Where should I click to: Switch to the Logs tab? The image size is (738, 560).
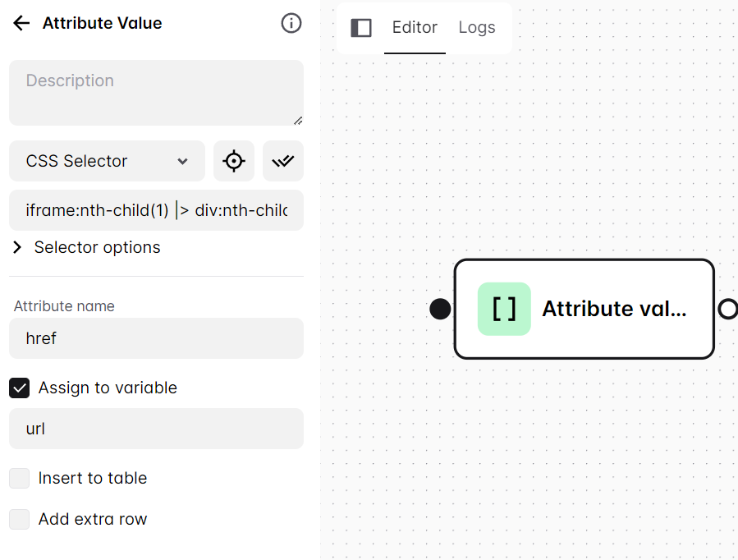pyautogui.click(x=477, y=27)
